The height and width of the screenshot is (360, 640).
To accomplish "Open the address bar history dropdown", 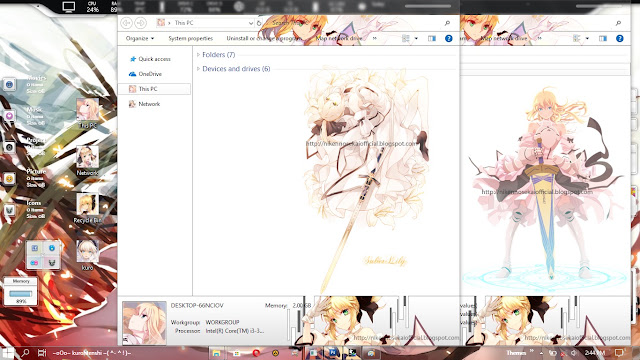I will click(251, 23).
